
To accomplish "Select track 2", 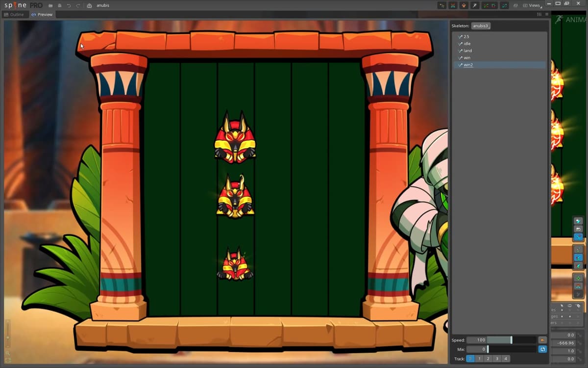I will tap(488, 359).
